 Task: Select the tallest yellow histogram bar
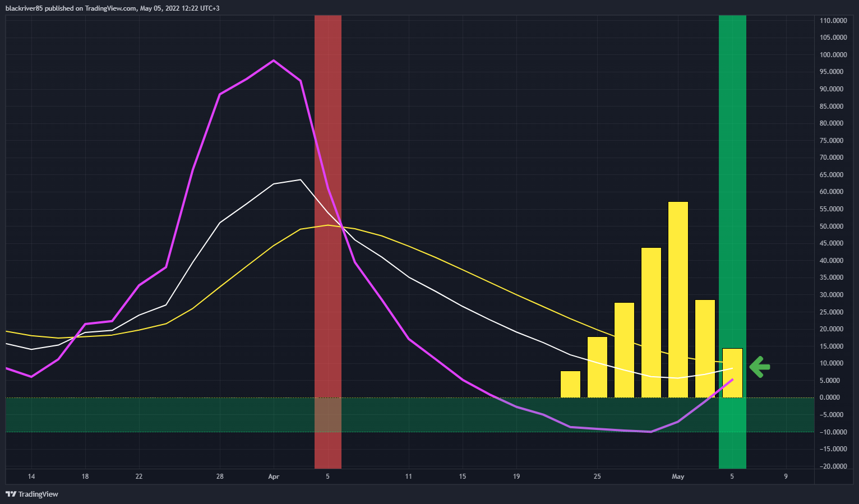[x=678, y=299]
